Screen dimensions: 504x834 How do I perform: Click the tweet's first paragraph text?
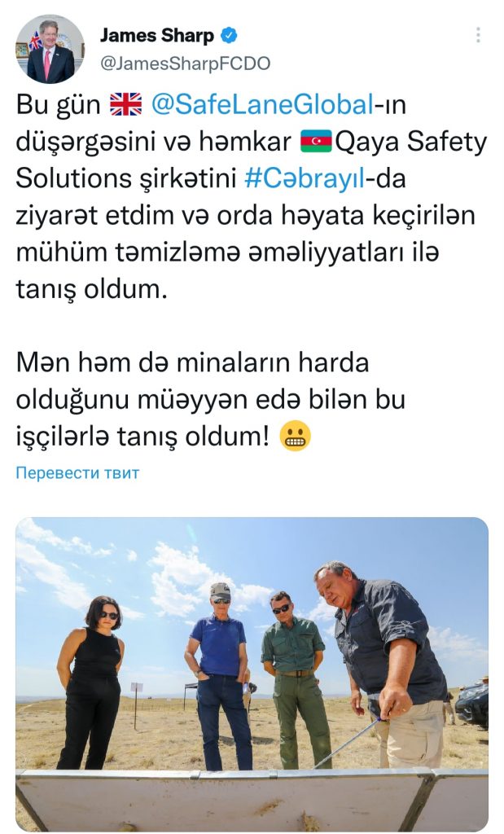click(x=251, y=197)
